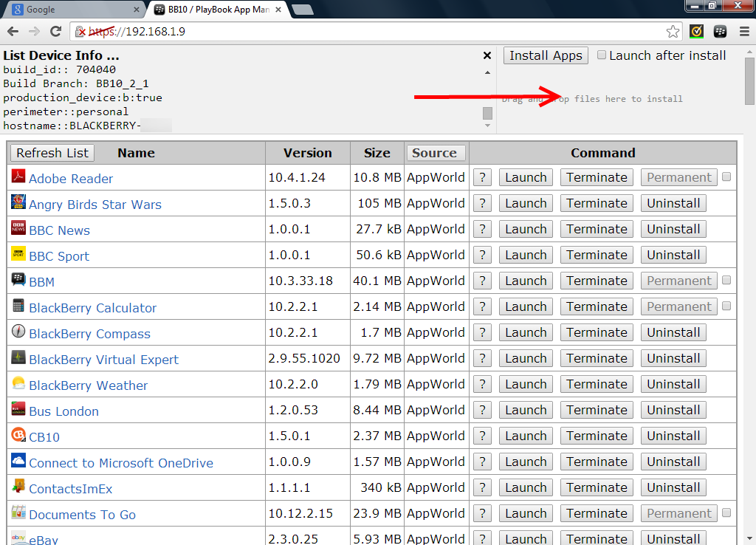Click the BlackBerry Virtual Expert icon
The width and height of the screenshot is (756, 545).
[18, 357]
